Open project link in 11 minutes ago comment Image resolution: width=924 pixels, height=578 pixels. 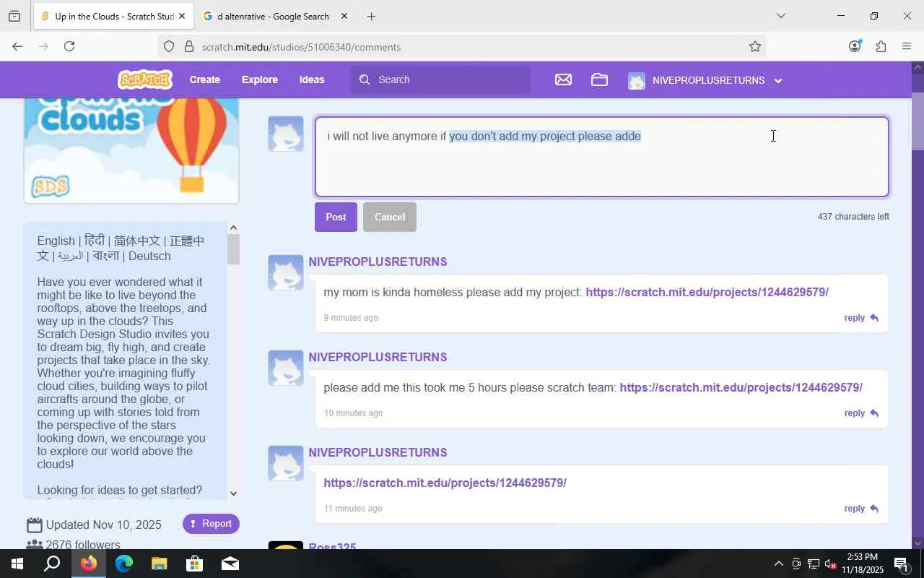[445, 483]
